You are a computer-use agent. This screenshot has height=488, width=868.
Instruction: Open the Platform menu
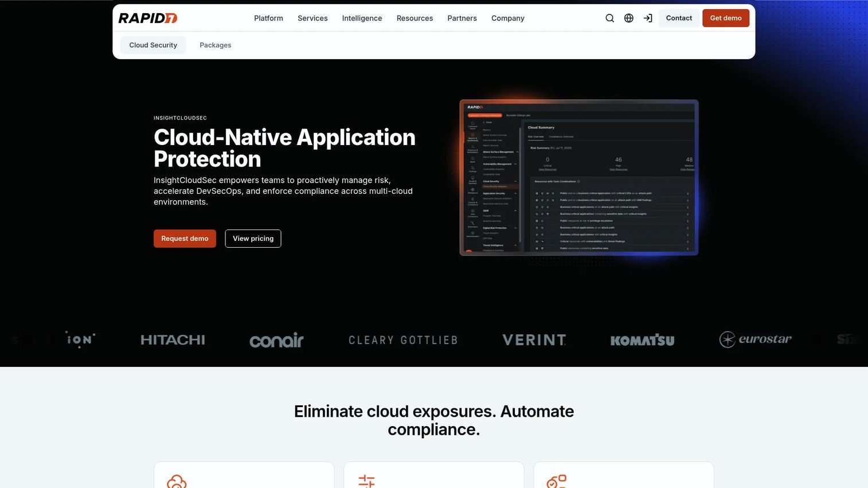coord(268,18)
